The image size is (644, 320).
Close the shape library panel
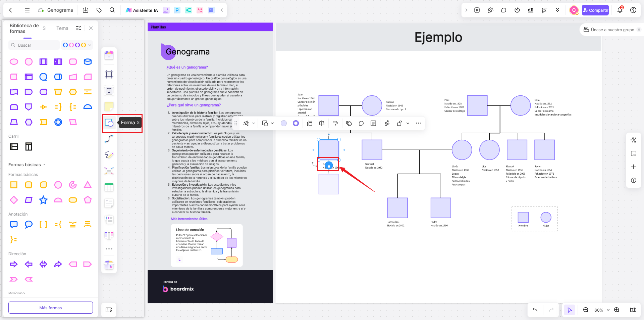click(x=91, y=28)
